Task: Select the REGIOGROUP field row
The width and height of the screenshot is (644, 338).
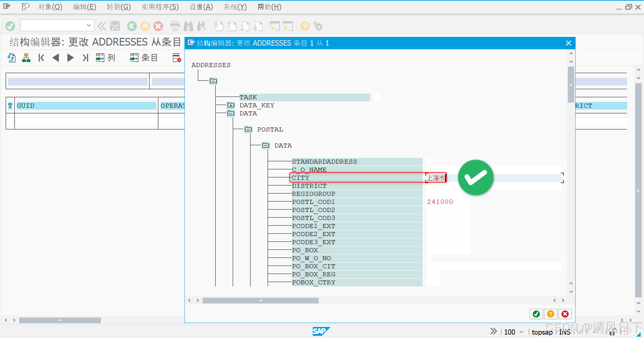Action: pyautogui.click(x=357, y=194)
